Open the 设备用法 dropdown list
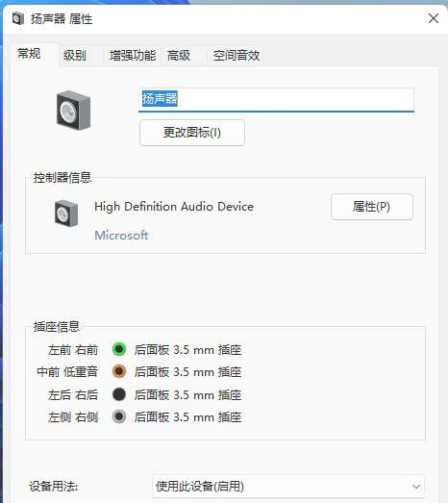 tap(288, 487)
